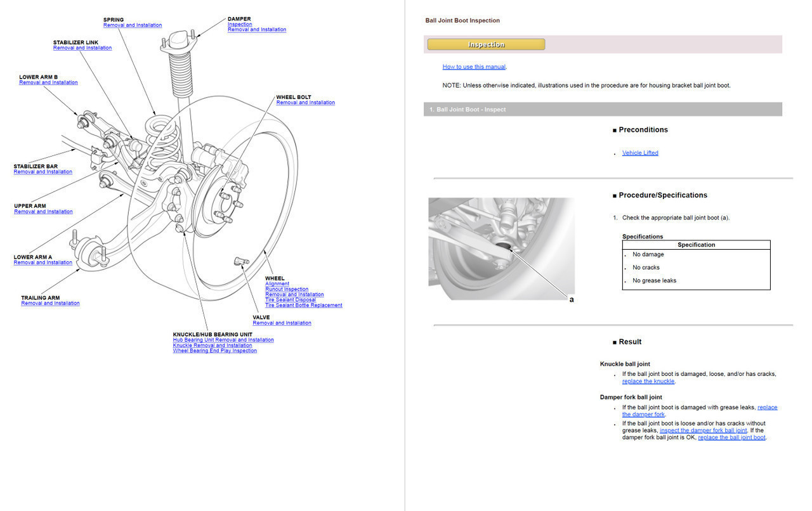Open Wheel Removal and Installation link

point(294,295)
